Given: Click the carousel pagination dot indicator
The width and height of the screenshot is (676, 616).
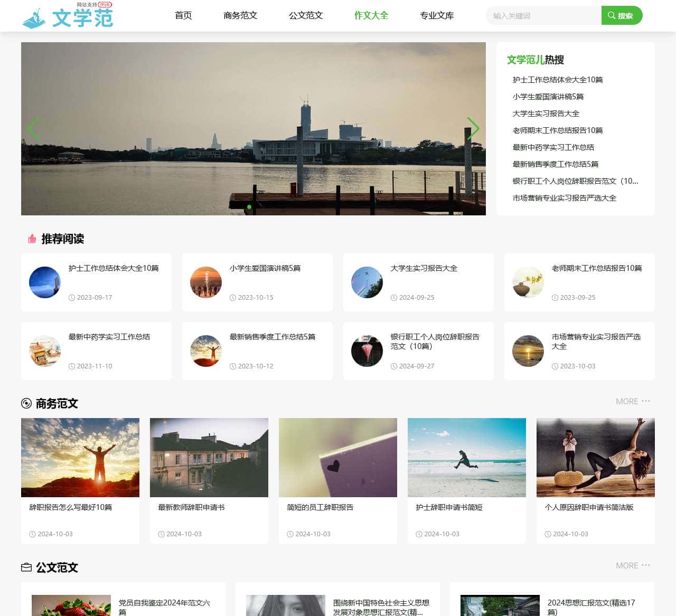Looking at the screenshot, I should pos(248,207).
